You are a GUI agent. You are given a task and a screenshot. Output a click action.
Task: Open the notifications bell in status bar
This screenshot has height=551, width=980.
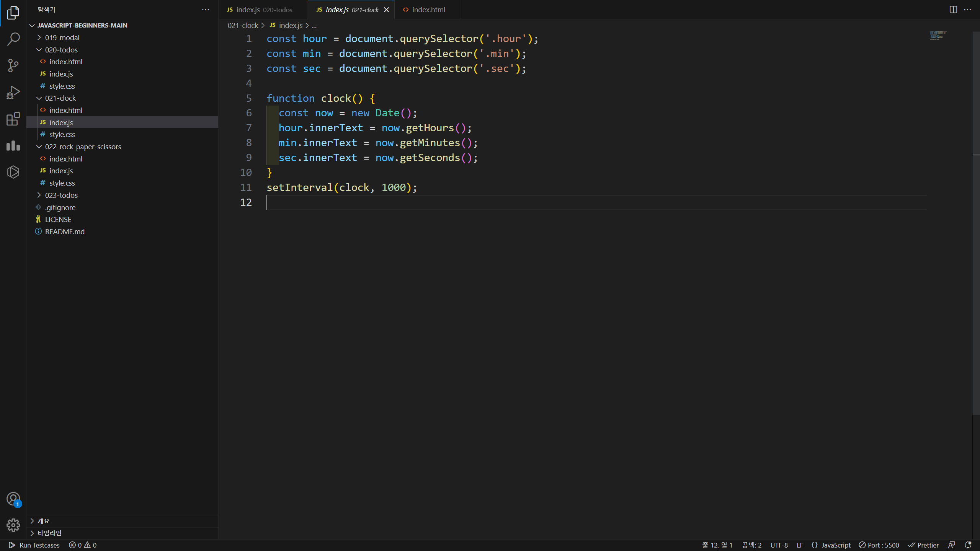[x=968, y=545]
